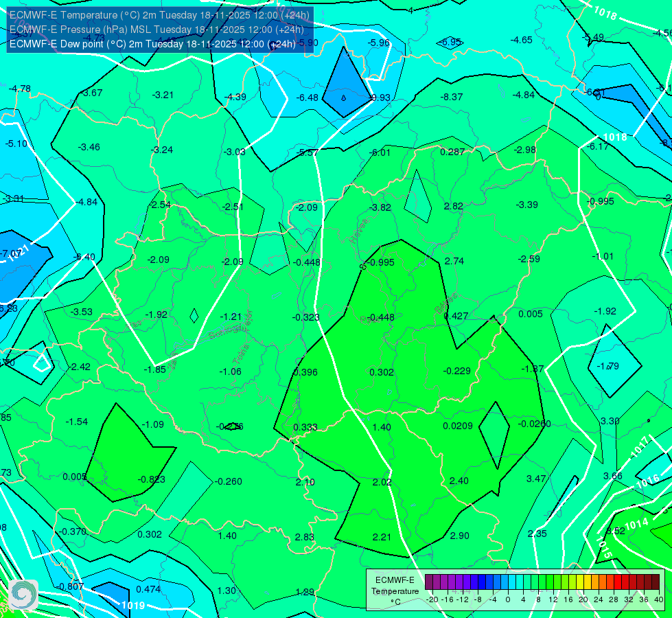Click the -3.67 grid value
672x618 pixels.
(x=92, y=93)
